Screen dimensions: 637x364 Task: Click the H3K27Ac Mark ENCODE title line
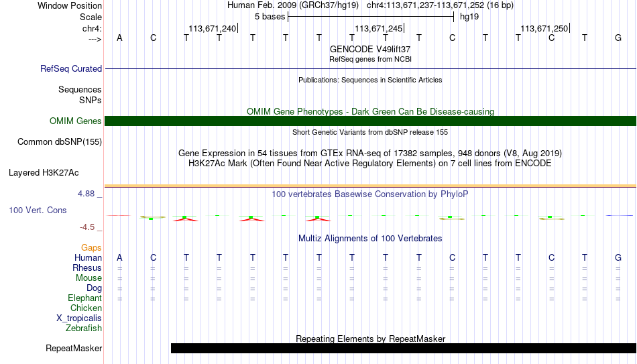(370, 164)
